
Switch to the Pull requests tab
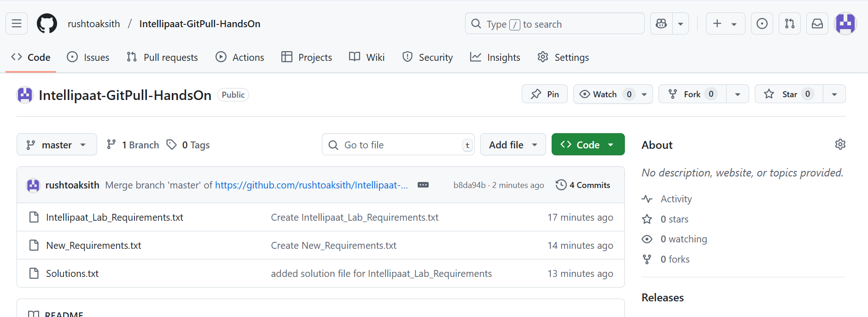click(162, 57)
